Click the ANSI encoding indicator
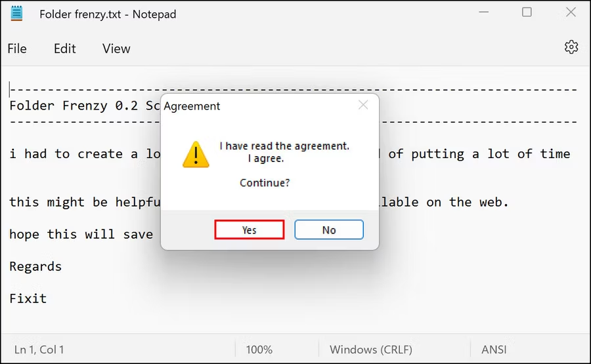 (x=493, y=350)
